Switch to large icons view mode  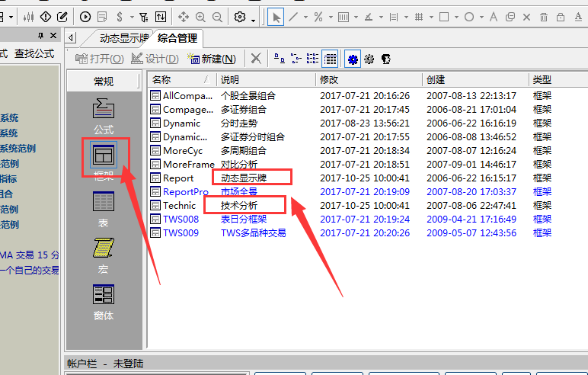click(279, 59)
